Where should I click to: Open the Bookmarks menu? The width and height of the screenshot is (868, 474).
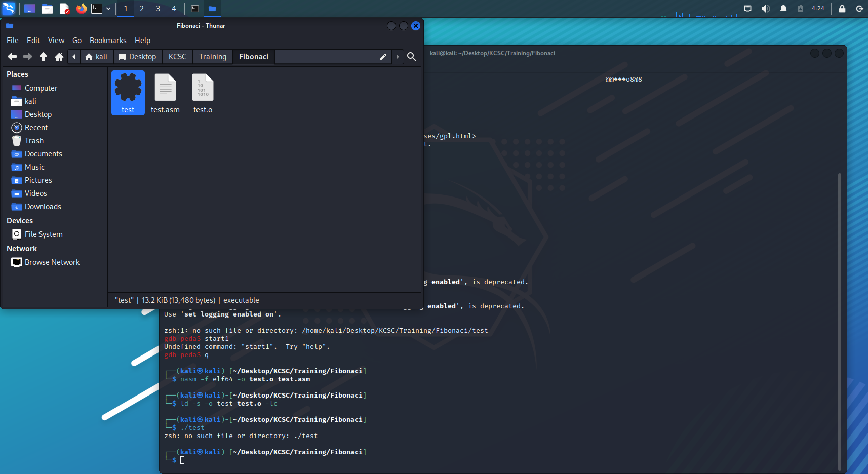[108, 41]
